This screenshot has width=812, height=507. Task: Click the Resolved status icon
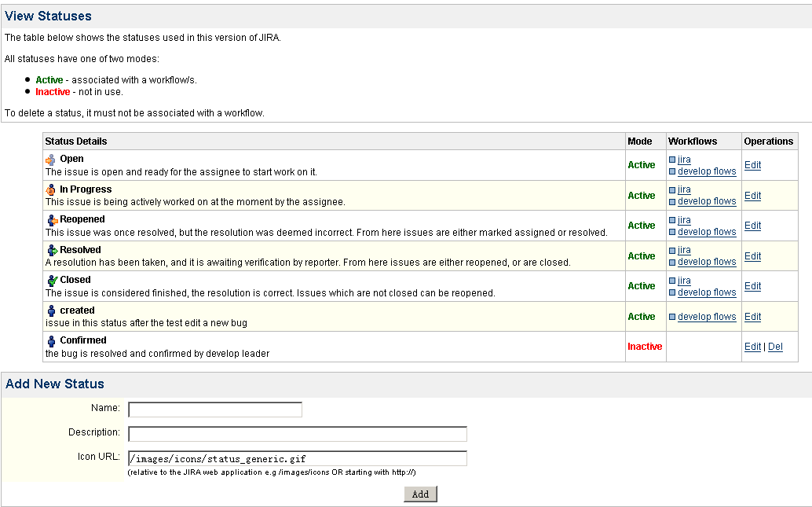pyautogui.click(x=51, y=251)
